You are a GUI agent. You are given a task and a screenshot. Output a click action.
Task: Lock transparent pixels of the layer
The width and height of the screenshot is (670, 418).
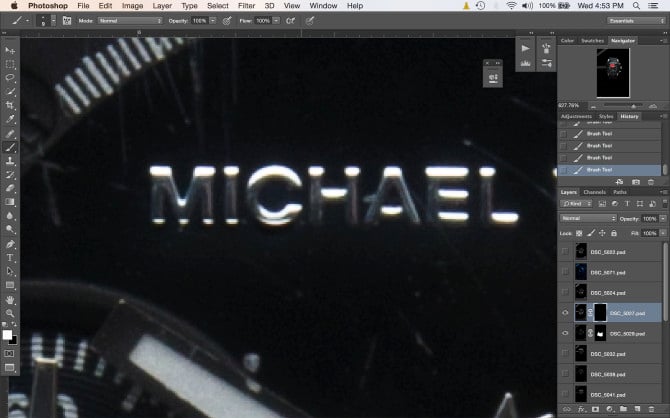point(579,233)
